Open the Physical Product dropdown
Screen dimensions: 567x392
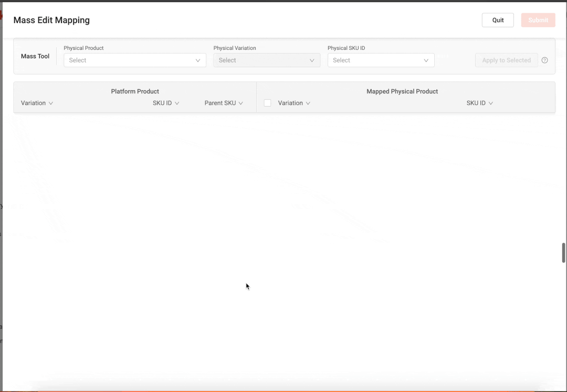point(135,60)
